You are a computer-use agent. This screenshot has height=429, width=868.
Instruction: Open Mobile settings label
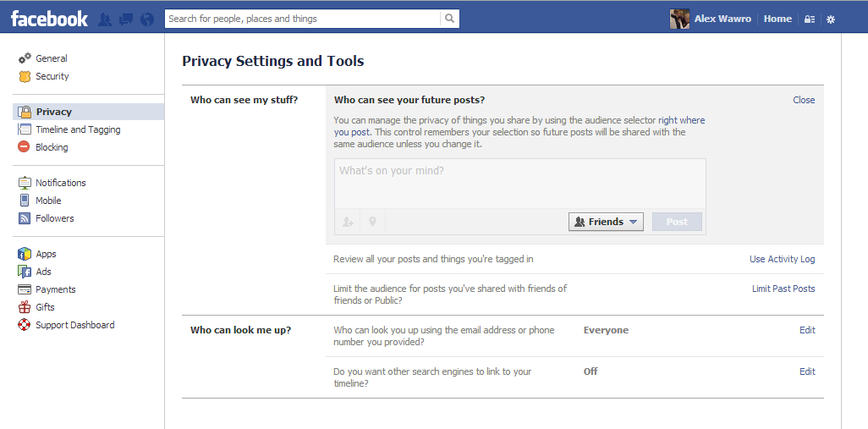(49, 201)
